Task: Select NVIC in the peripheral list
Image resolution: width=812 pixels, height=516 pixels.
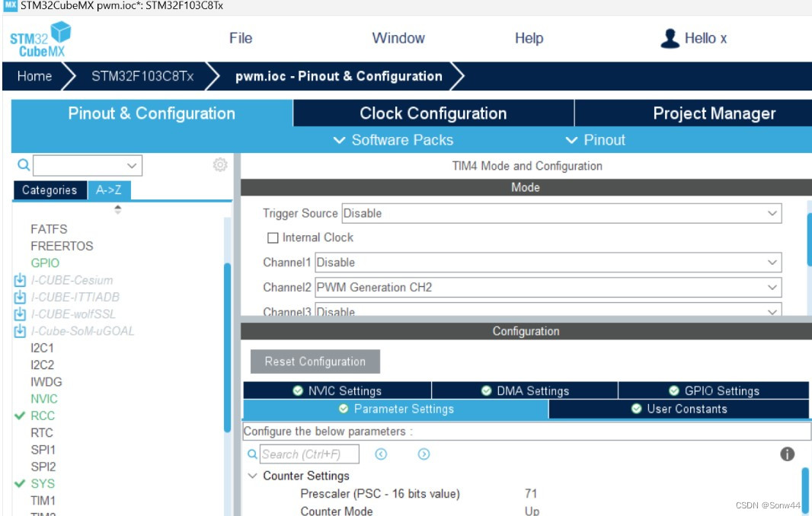Action: (44, 399)
